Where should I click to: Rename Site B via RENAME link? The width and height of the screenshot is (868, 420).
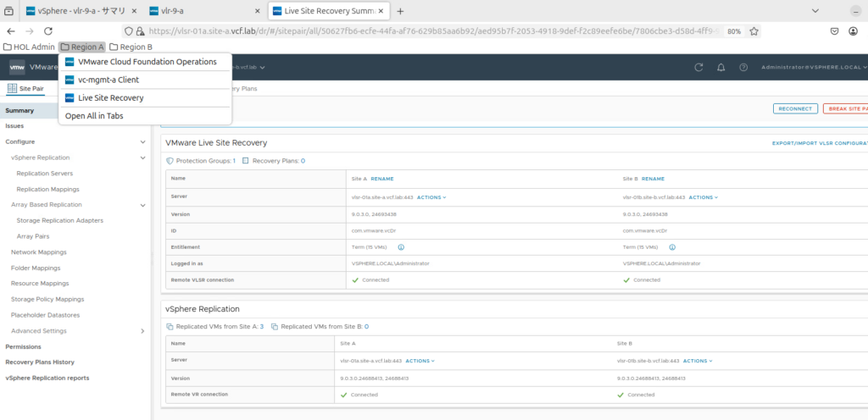click(653, 179)
